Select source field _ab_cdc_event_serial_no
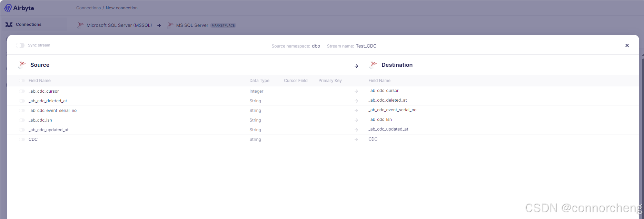Screen dimensions: 644x219 point(53,111)
